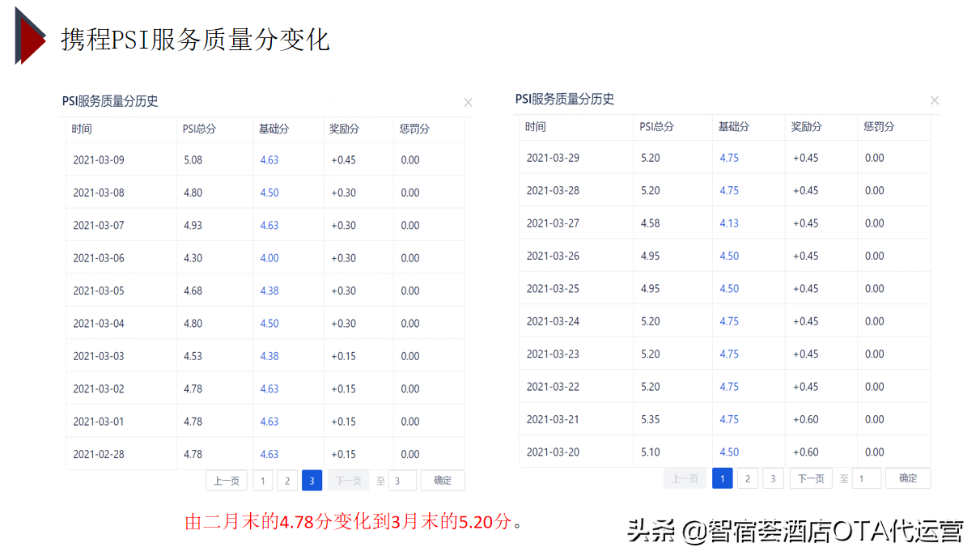Click date cell 2021-02-28

tap(99, 454)
